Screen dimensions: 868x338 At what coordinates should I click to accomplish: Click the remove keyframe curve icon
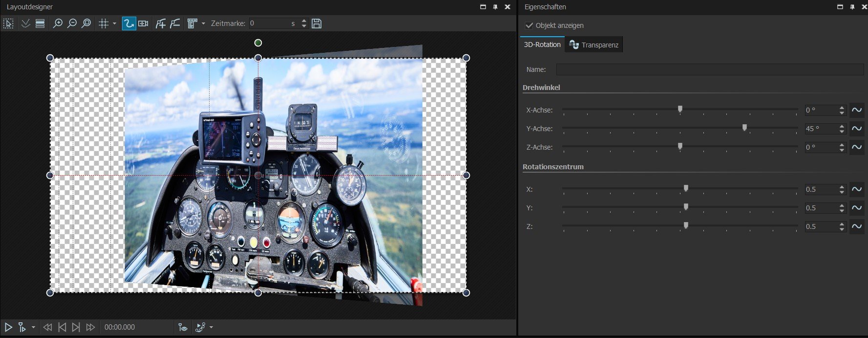point(175,23)
